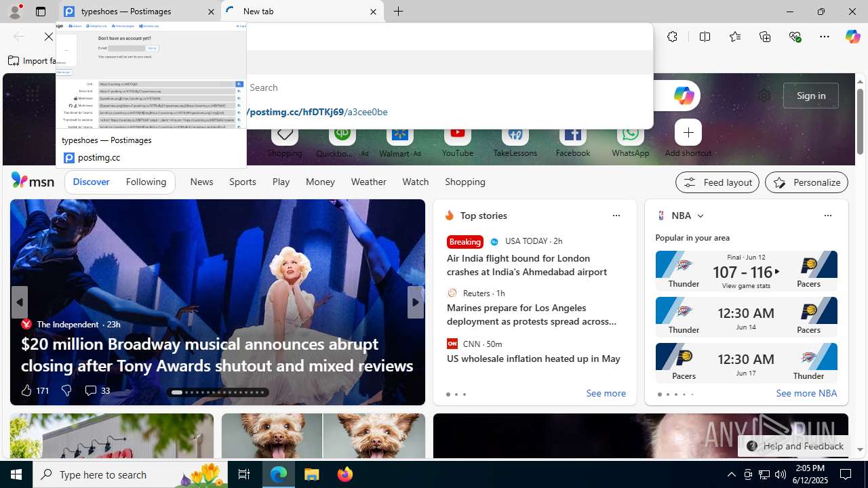Select the Discover tab
This screenshot has width=868, height=488.
point(91,182)
